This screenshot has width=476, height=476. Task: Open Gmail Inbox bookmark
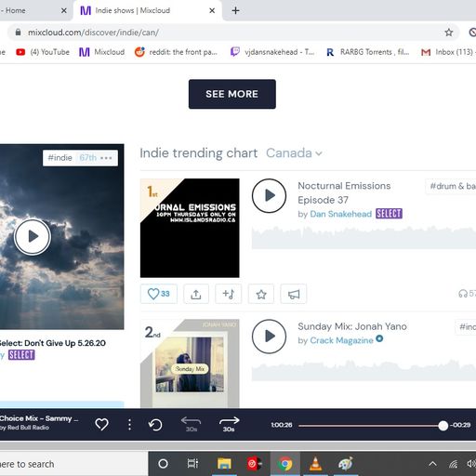tap(448, 52)
